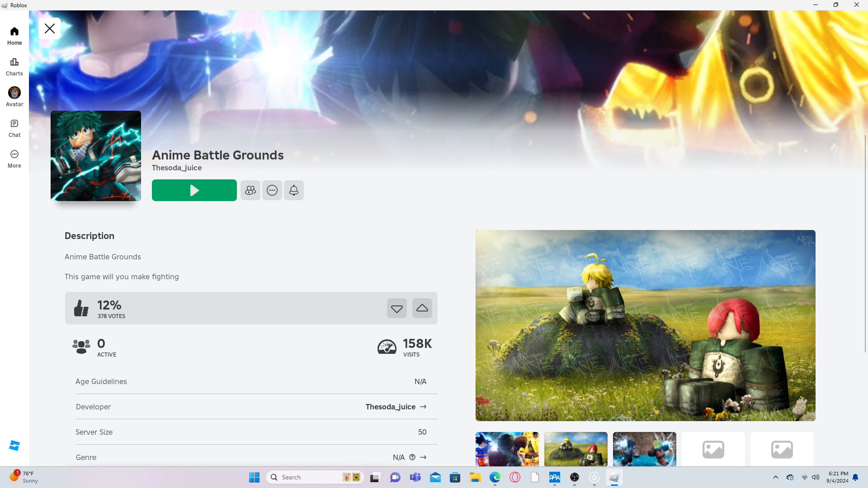Open Chat from the sidebar
The image size is (868, 488).
click(14, 128)
